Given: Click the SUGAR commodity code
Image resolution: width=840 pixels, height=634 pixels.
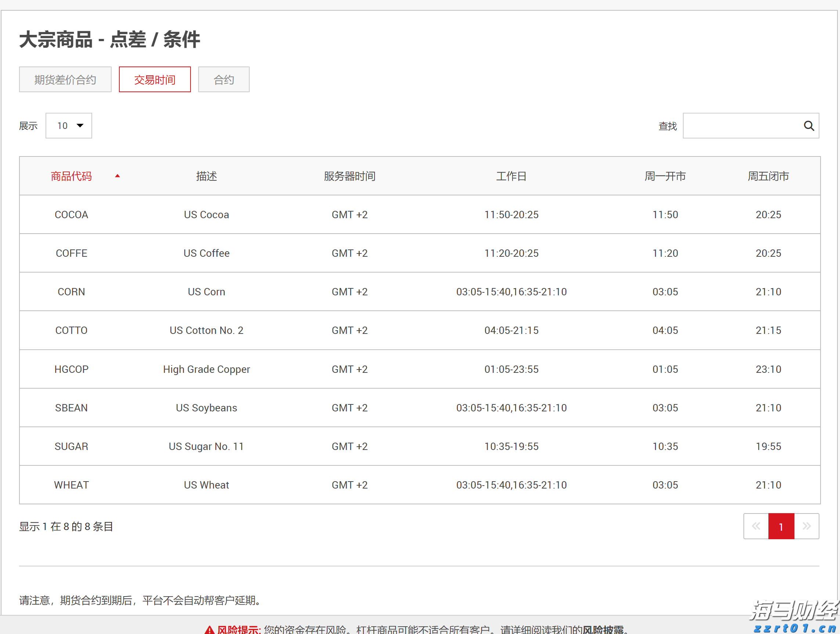Looking at the screenshot, I should (x=71, y=446).
